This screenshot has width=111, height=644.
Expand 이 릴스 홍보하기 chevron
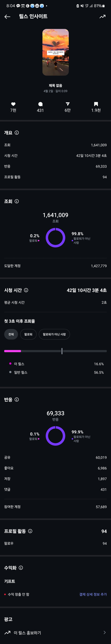105,633
